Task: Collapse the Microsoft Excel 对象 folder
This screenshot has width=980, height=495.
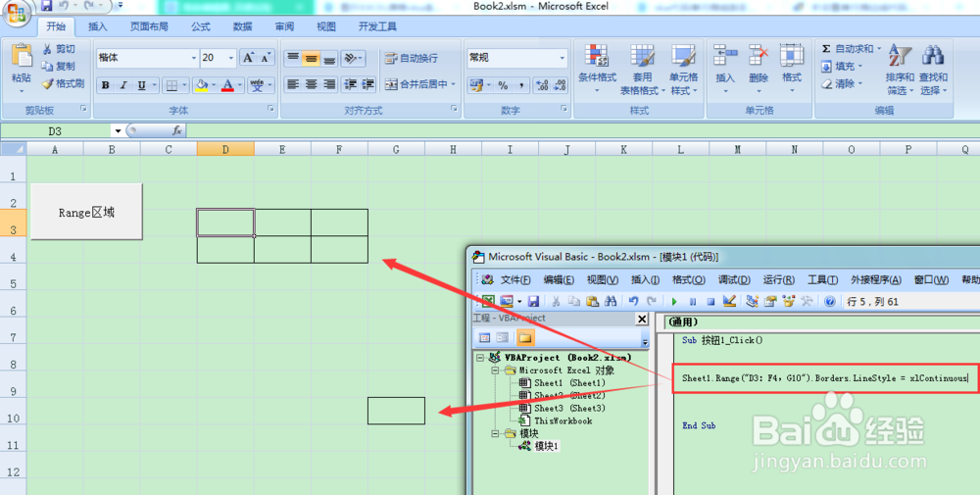Action: coord(495,370)
